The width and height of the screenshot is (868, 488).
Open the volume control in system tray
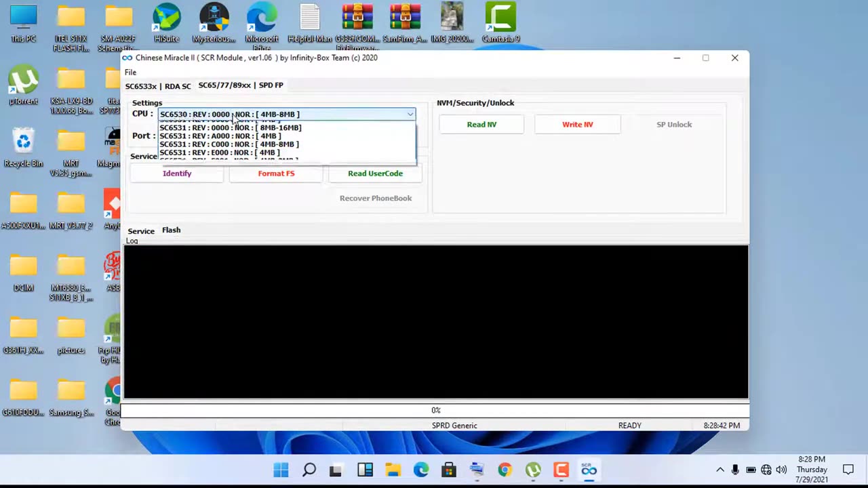pos(781,470)
